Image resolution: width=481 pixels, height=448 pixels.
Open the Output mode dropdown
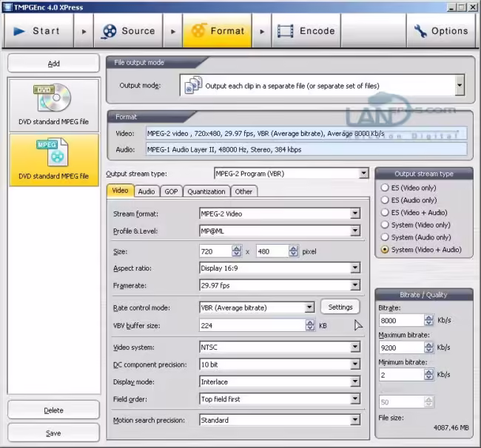pos(460,85)
